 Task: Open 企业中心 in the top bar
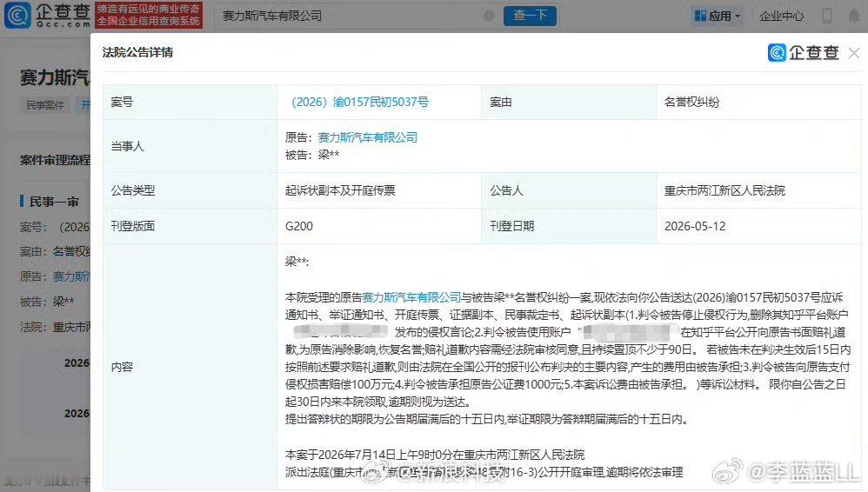tap(781, 16)
